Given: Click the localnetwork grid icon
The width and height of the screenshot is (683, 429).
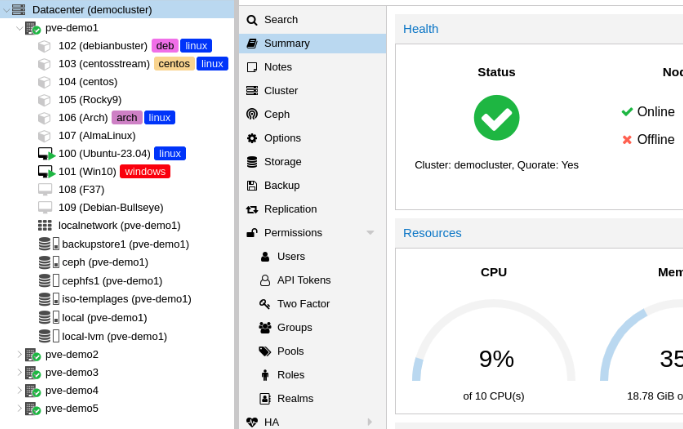Looking at the screenshot, I should point(45,226).
